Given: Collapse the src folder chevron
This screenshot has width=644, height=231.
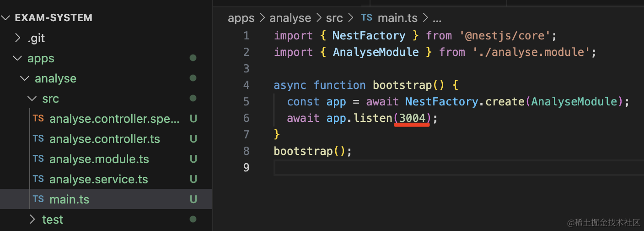Looking at the screenshot, I should 32,99.
